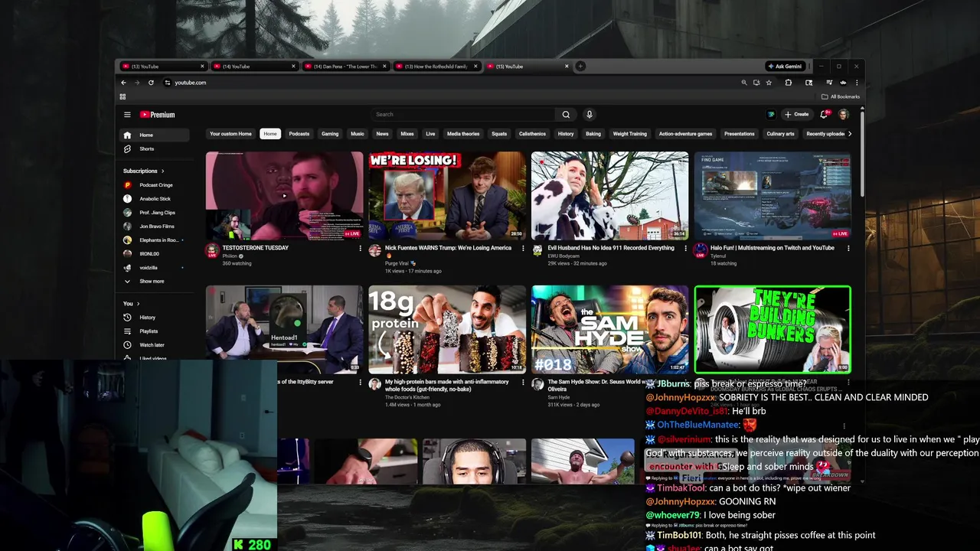Close the Dan Pena browser tab
Image resolution: width=980 pixels, height=551 pixels.
coord(384,67)
